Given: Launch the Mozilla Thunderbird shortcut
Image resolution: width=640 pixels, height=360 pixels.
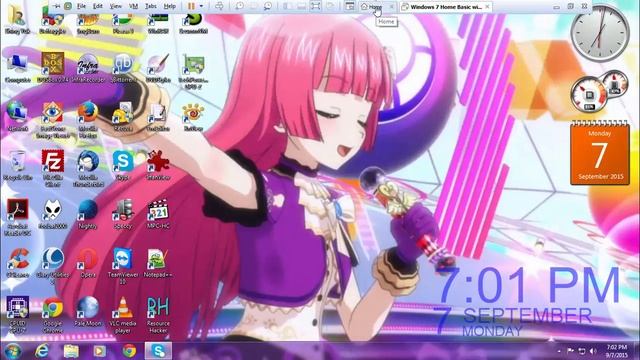Looking at the screenshot, I should tap(88, 168).
